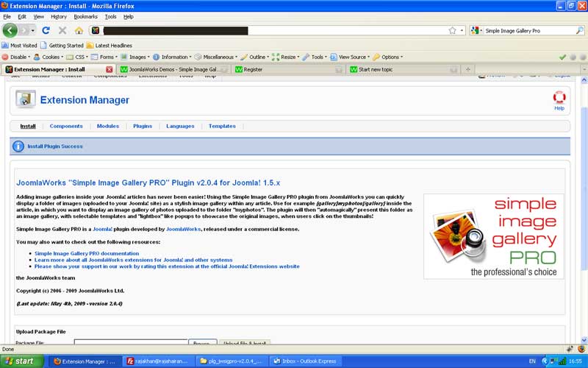Open the history dropdown next to Forward
The height and width of the screenshot is (368, 588).
point(33,30)
